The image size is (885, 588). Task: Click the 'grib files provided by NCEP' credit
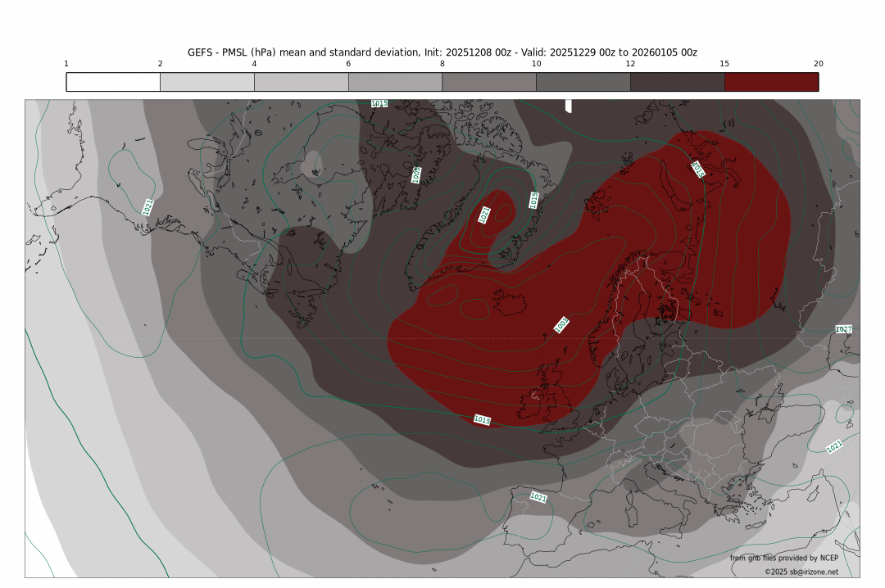pos(784,558)
